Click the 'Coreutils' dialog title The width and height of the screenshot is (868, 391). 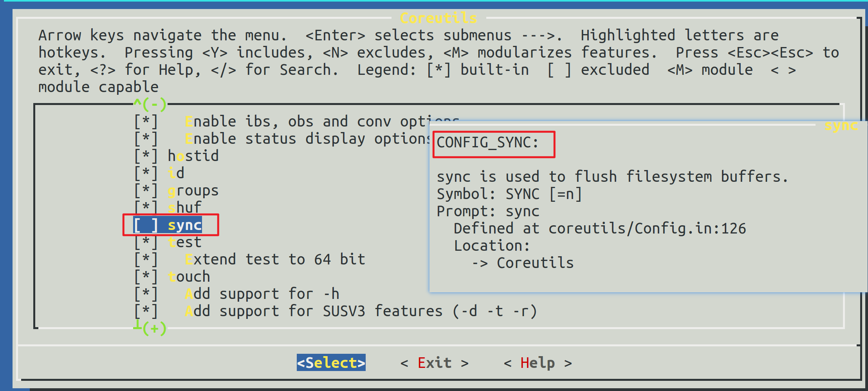tap(439, 18)
